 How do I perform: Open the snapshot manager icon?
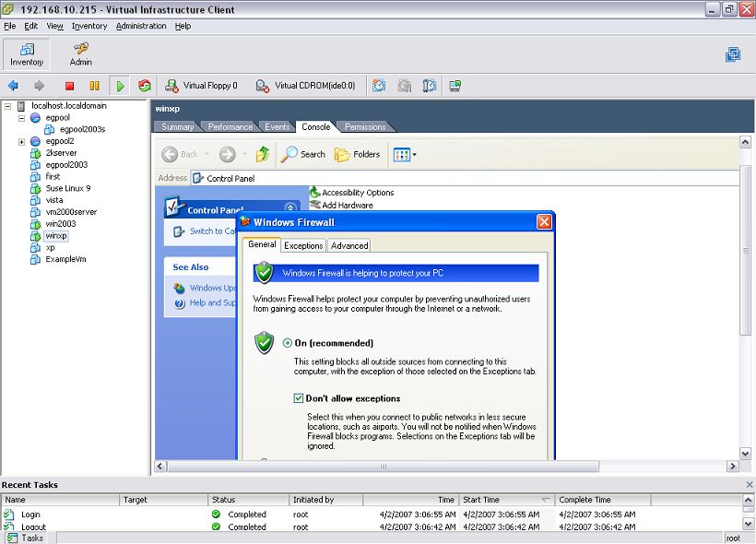(x=429, y=86)
